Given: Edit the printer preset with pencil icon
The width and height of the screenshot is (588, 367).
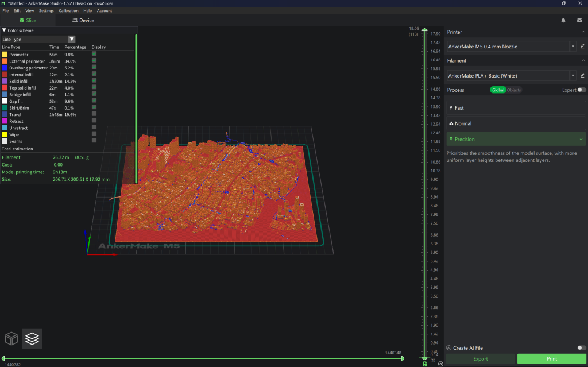Looking at the screenshot, I should coord(582,46).
